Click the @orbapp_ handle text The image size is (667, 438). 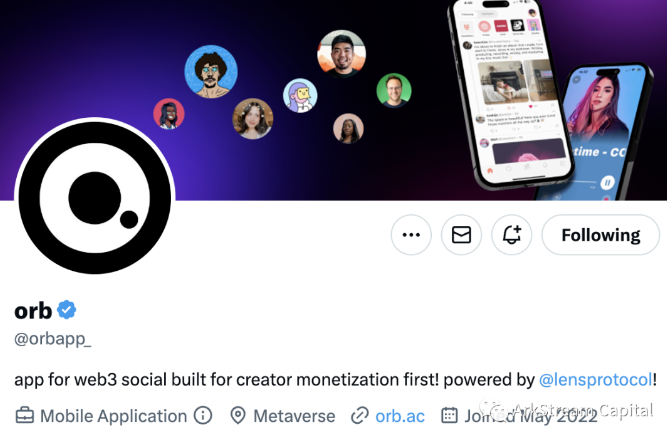click(x=53, y=339)
